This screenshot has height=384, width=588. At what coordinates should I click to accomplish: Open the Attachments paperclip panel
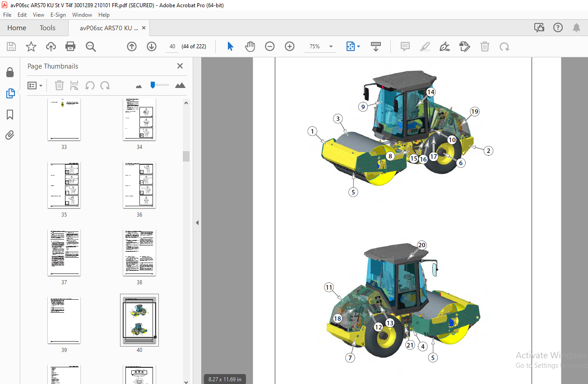pos(10,135)
